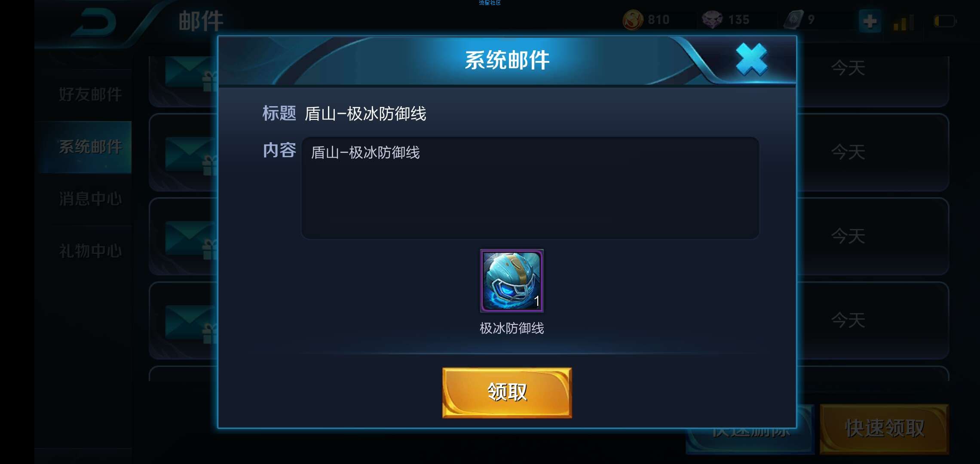Tap the mail content text box

530,188
